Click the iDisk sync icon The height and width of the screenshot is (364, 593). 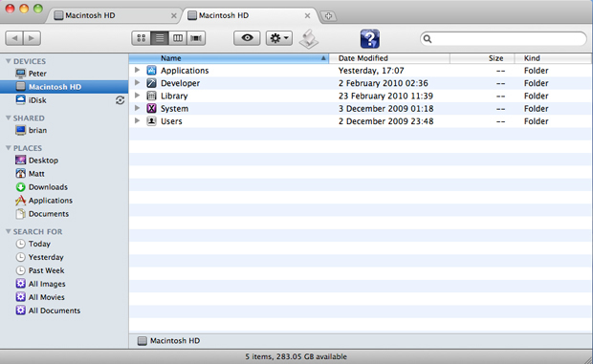[x=120, y=100]
